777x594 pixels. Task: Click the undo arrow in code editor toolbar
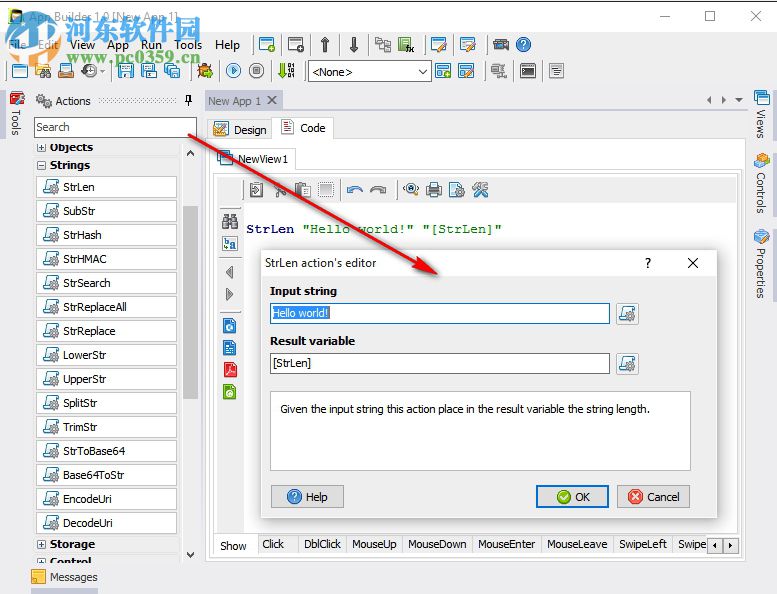[354, 190]
